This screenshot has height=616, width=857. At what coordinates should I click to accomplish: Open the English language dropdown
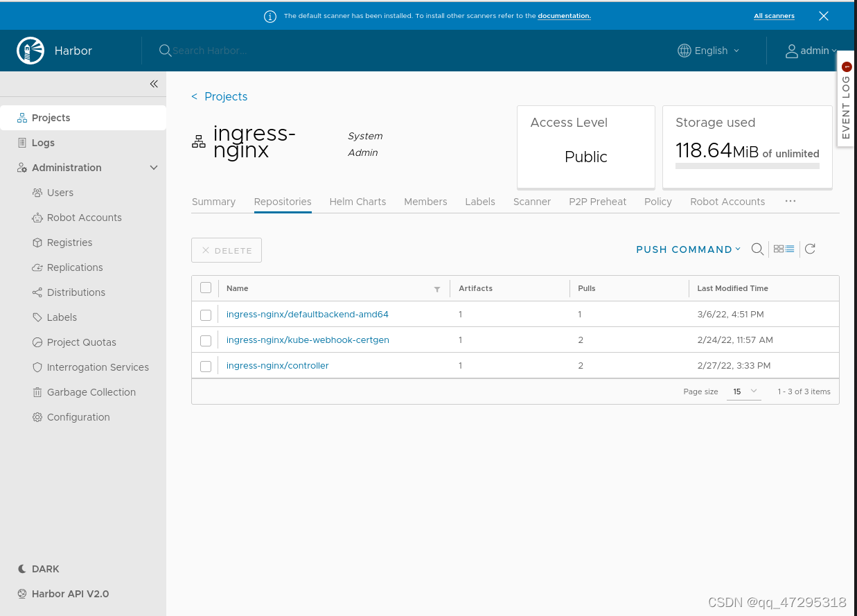coord(709,51)
